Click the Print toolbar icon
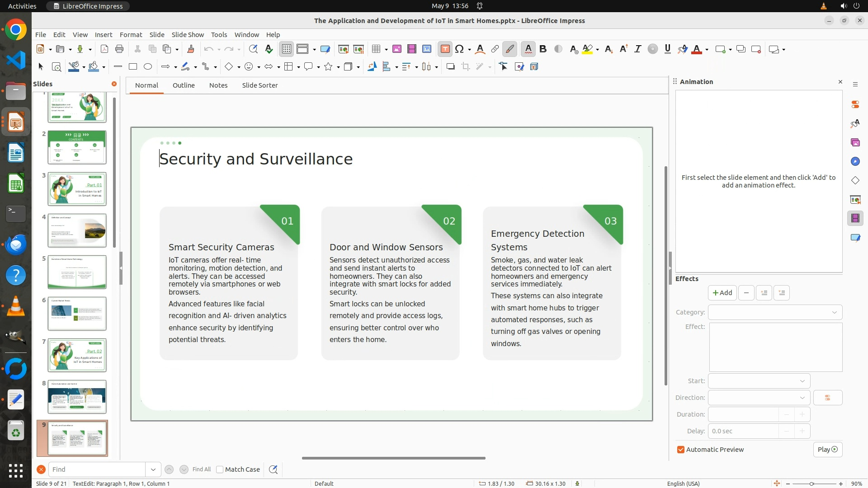Image resolution: width=868 pixels, height=488 pixels. pos(119,49)
